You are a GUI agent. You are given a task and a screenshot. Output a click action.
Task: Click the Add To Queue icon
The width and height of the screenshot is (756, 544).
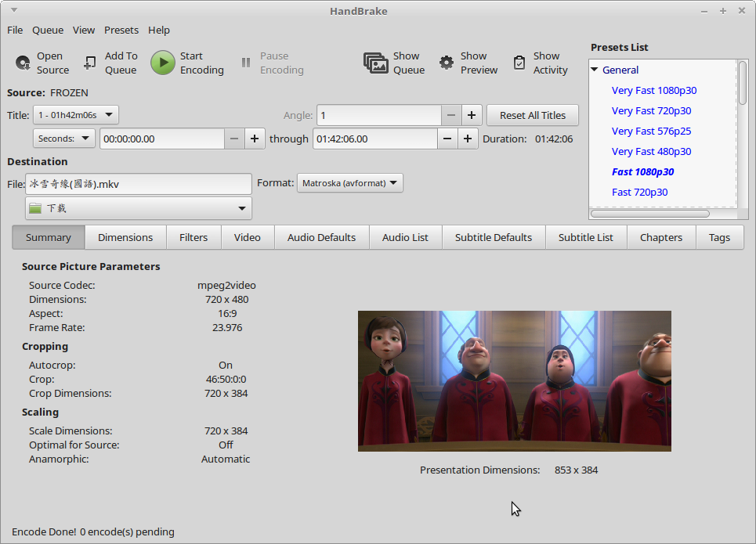89,63
